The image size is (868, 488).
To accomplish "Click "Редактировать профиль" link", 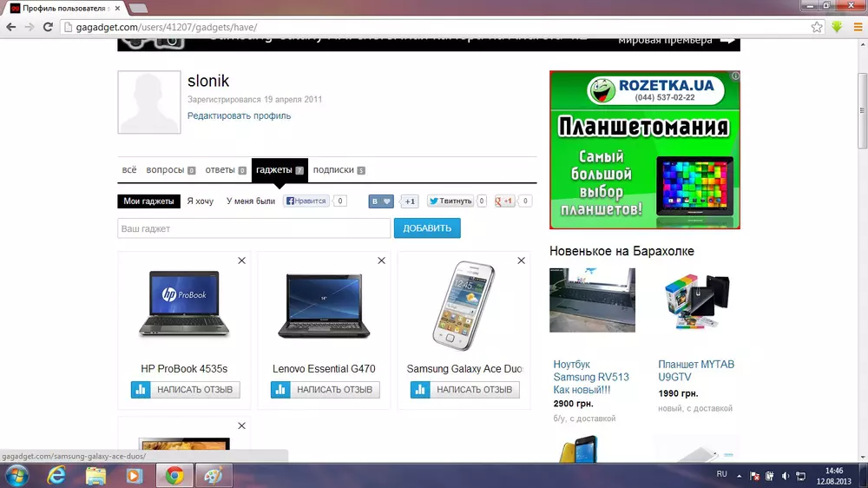I will pos(239,115).
